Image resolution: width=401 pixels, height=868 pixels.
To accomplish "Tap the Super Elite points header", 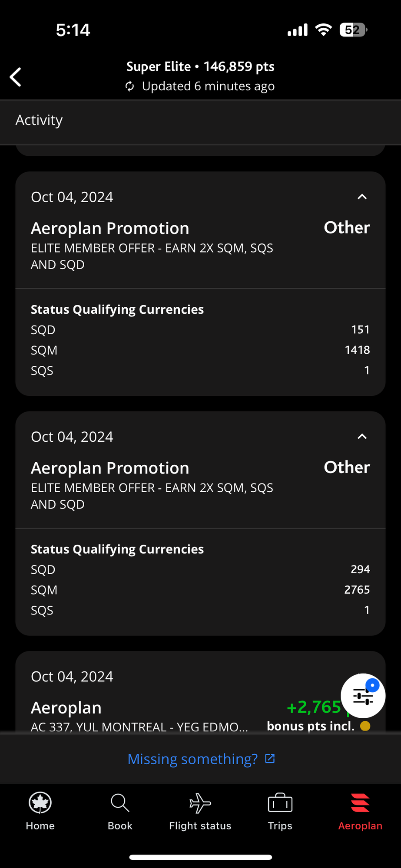I will 200,67.
